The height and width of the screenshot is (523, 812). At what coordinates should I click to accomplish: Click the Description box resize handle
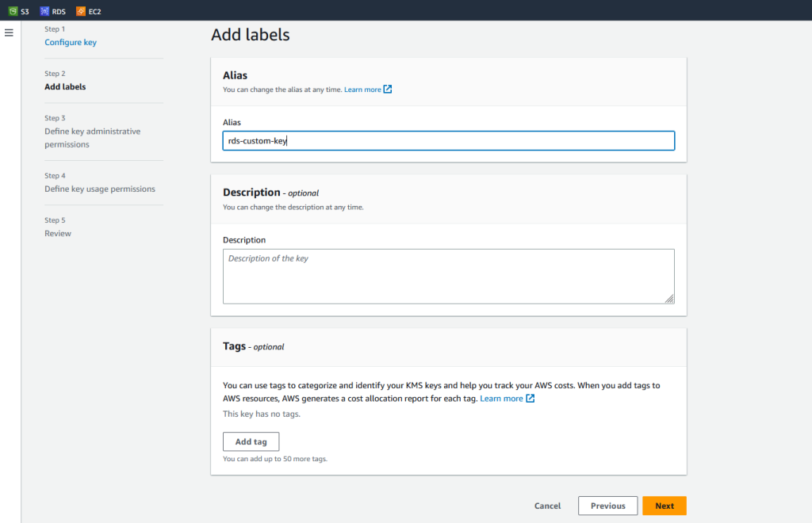[669, 299]
